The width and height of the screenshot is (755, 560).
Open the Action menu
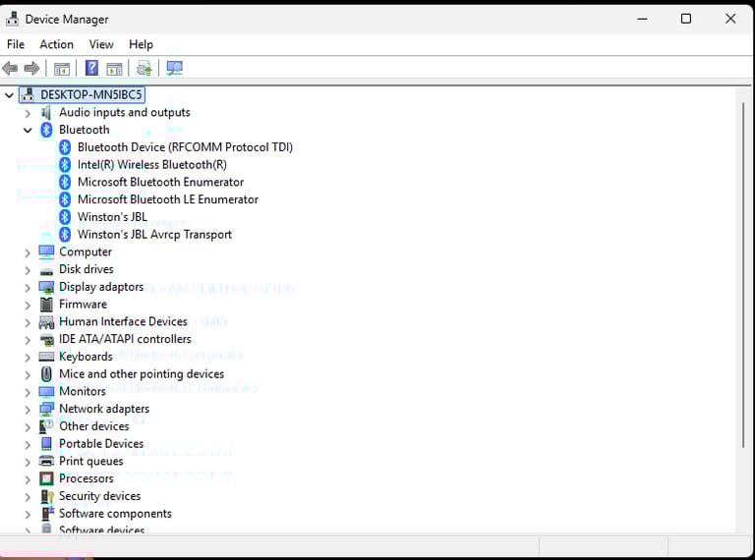click(x=56, y=44)
